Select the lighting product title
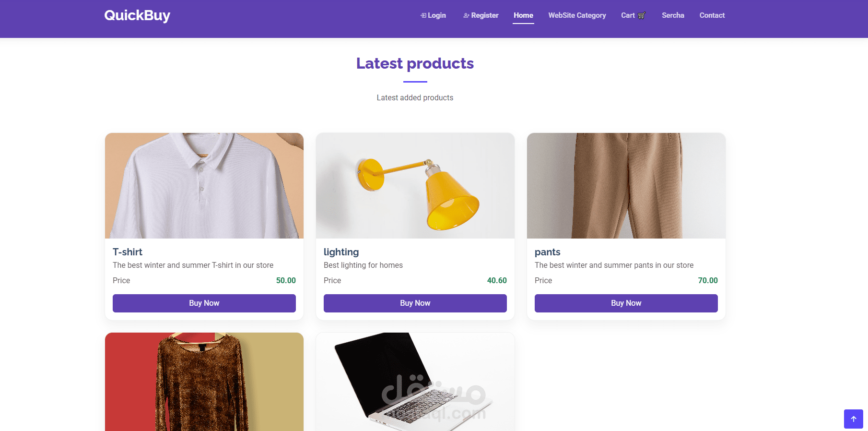 (x=341, y=252)
